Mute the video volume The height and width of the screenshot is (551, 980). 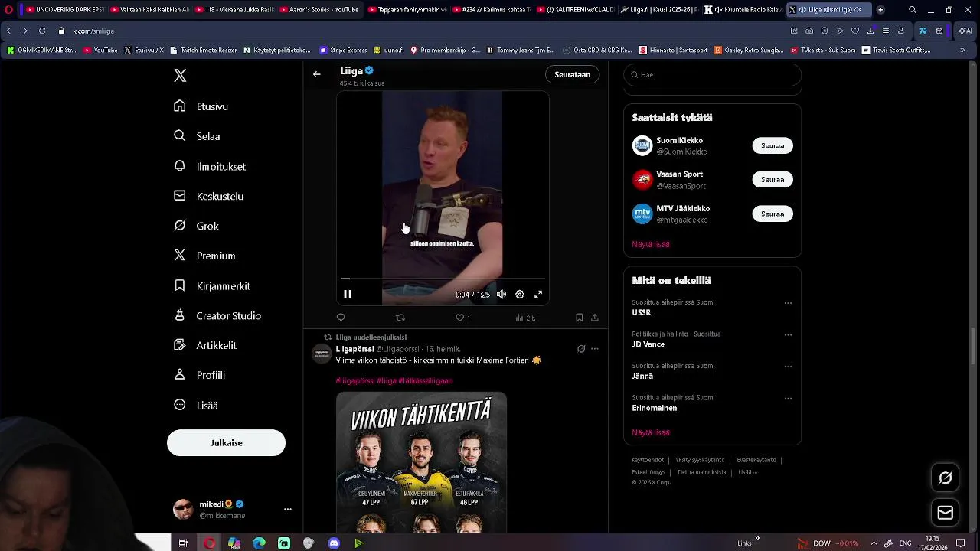click(x=501, y=294)
